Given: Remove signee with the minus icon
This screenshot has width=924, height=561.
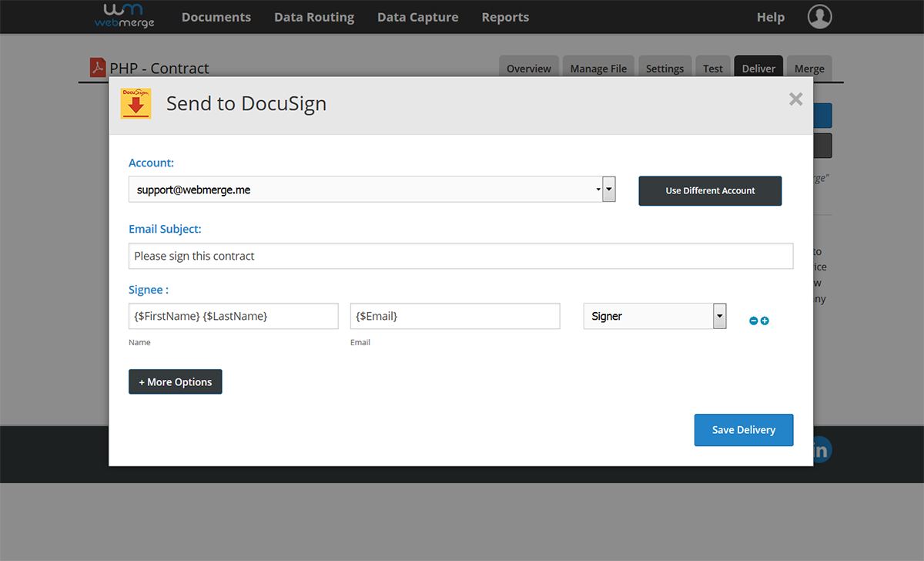Looking at the screenshot, I should (x=754, y=321).
